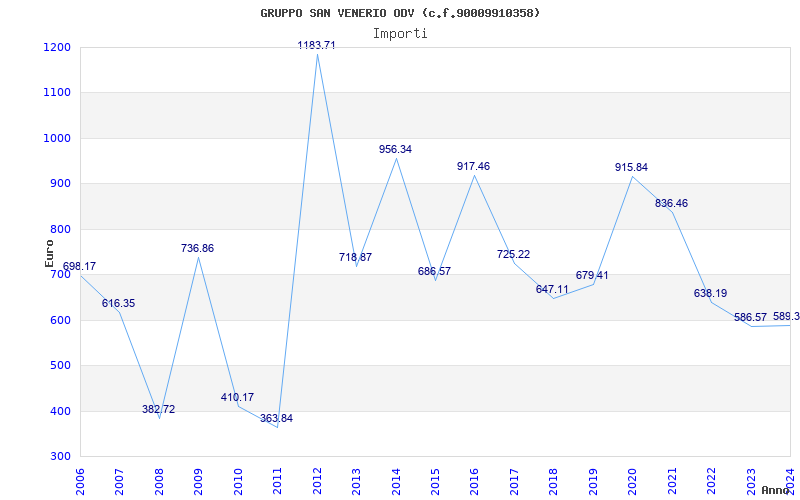Select the 698.17 data label for 2006

pyautogui.click(x=79, y=266)
